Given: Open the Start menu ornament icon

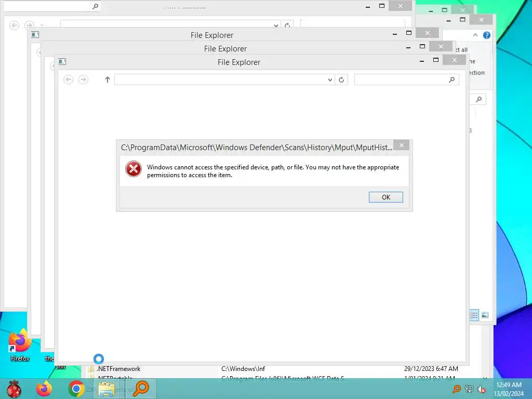Looking at the screenshot, I should (14, 389).
